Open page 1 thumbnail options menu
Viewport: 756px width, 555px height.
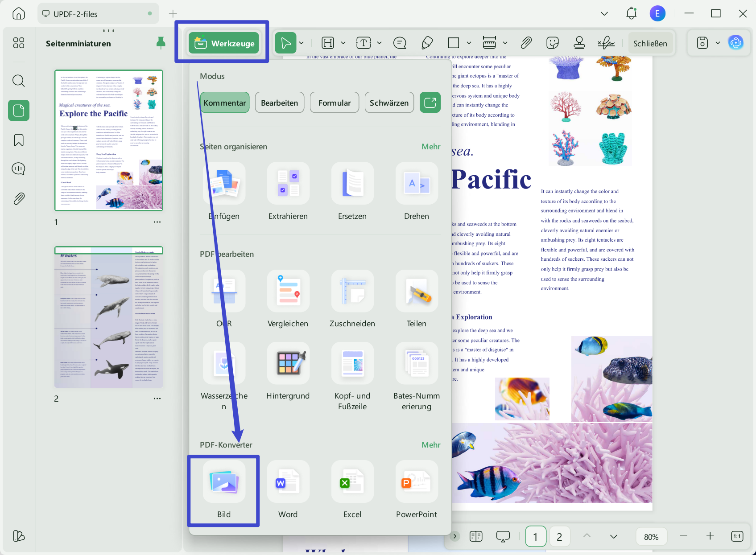157,222
